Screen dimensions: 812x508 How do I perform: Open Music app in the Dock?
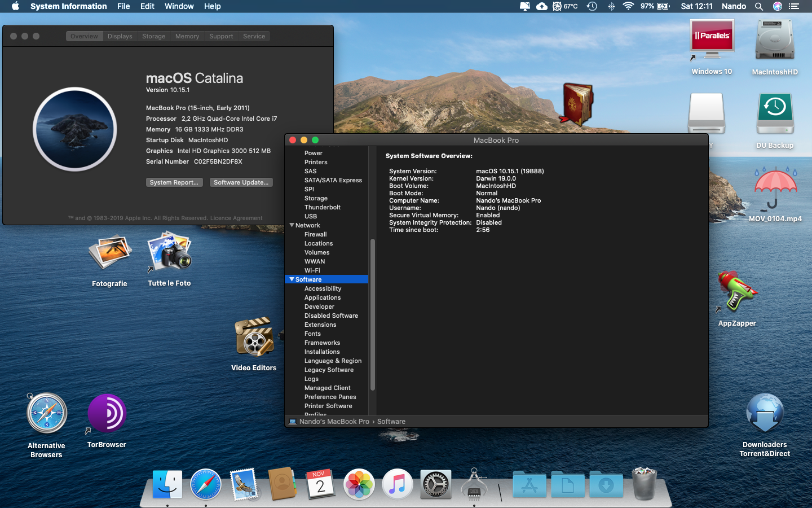[x=398, y=484]
